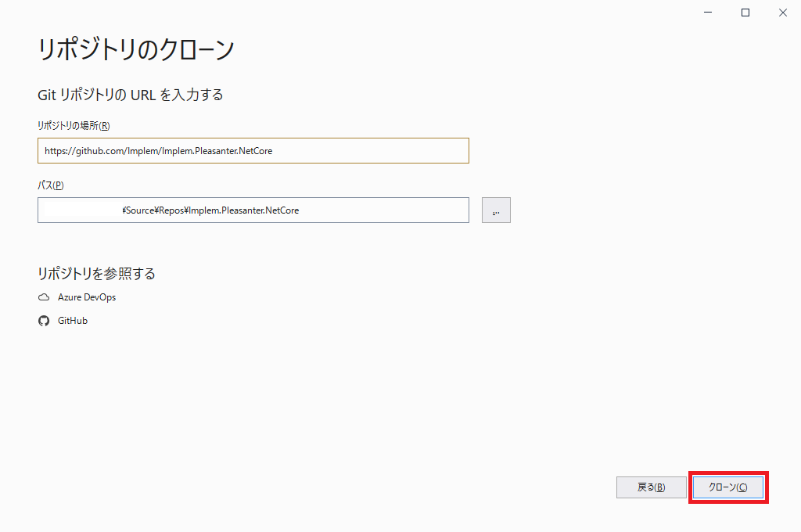Minimize the clone repository window
This screenshot has width=801, height=532.
coord(708,13)
